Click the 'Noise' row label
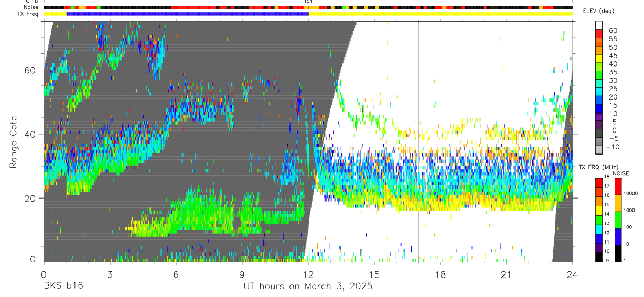This screenshot has width=644, height=297. click(31, 7)
